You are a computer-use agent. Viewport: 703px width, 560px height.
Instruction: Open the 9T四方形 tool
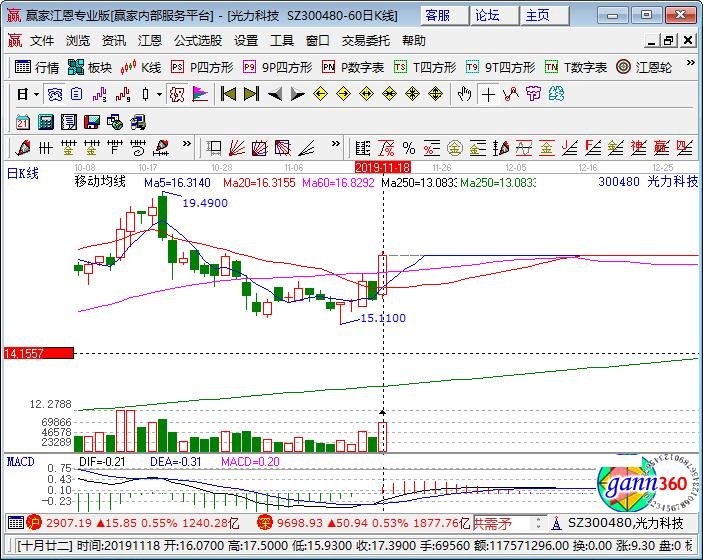pos(500,67)
